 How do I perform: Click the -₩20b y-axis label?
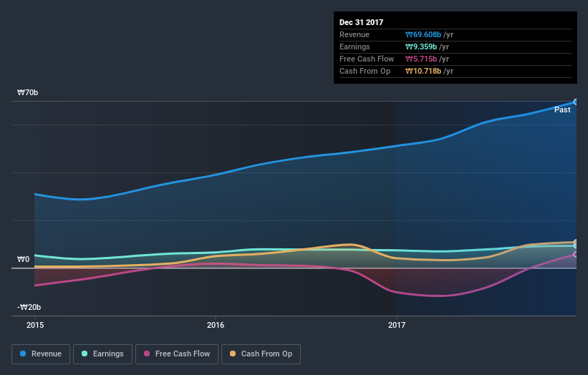coord(29,307)
